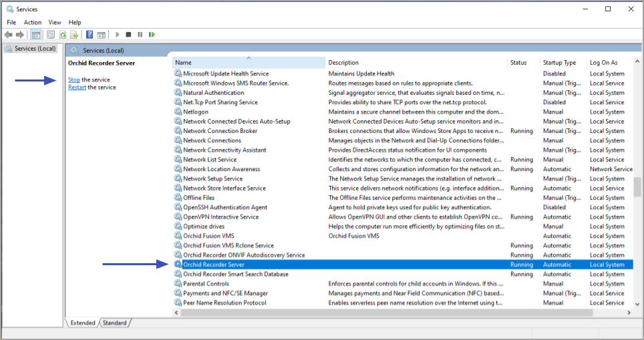Click vertical scrollbar down arrow
The image size is (644, 340).
pos(637,305)
